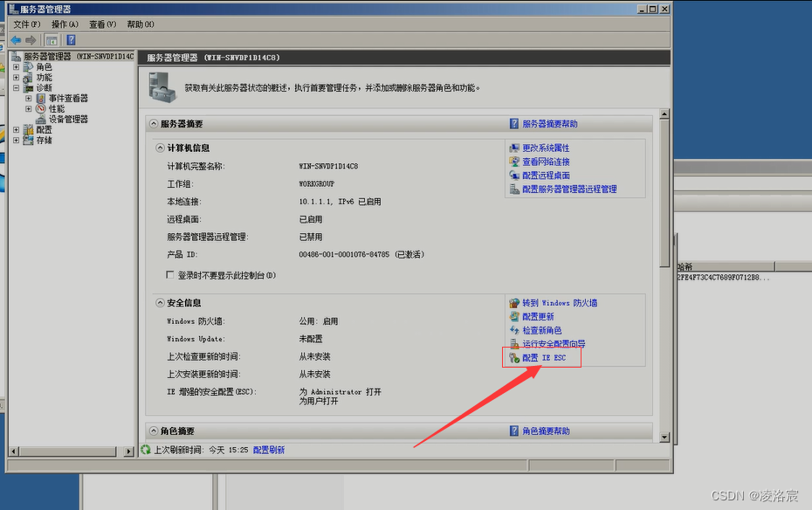Open the 操作(A) menu
Viewport: 812px width, 510px height.
point(65,24)
